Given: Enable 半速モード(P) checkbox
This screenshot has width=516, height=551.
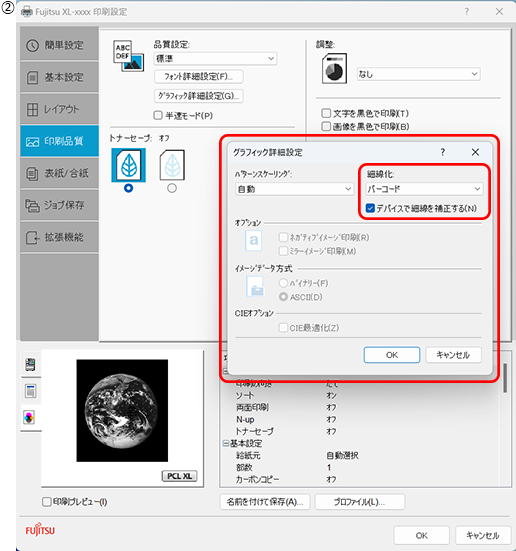Looking at the screenshot, I should pos(158,115).
